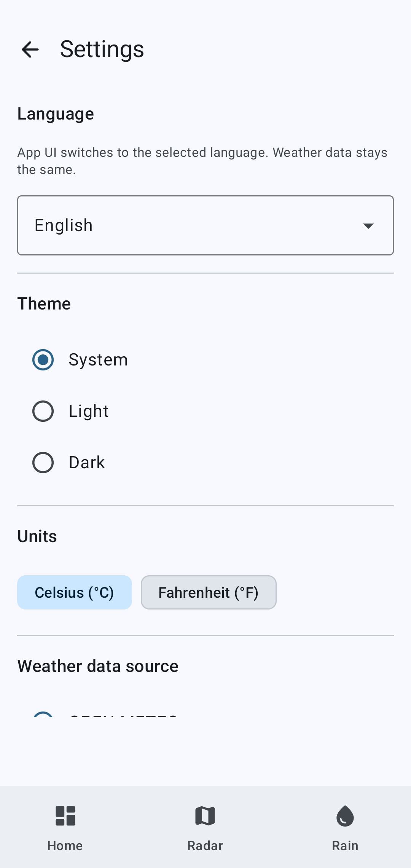Tap the Dark theme label text

(87, 463)
